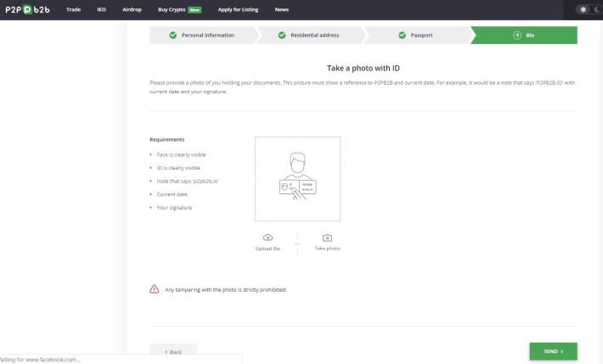Image resolution: width=603 pixels, height=364 pixels.
Task: Click the Passport step checkmark icon
Action: 403,36
